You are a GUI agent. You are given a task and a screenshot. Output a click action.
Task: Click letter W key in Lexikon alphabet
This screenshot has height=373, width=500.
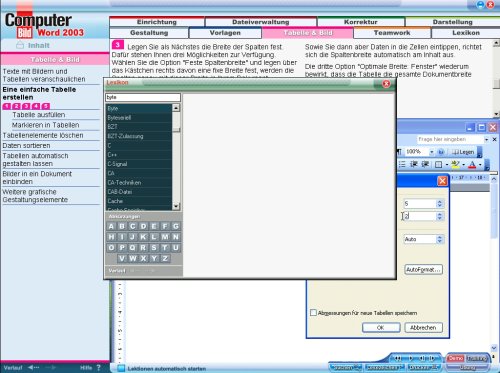(x=133, y=258)
